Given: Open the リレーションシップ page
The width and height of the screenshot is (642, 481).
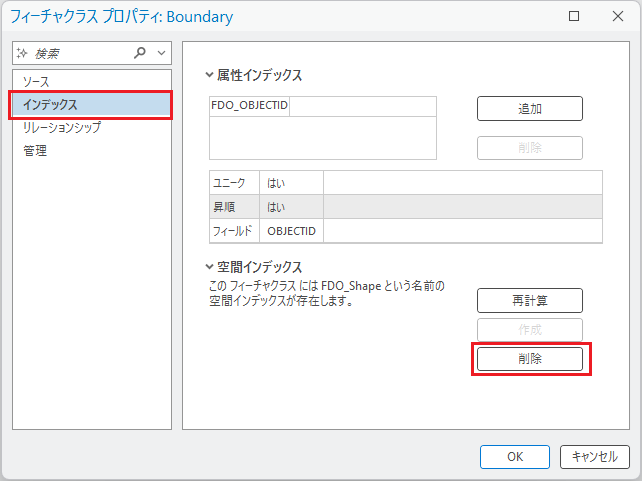Looking at the screenshot, I should tap(62, 128).
